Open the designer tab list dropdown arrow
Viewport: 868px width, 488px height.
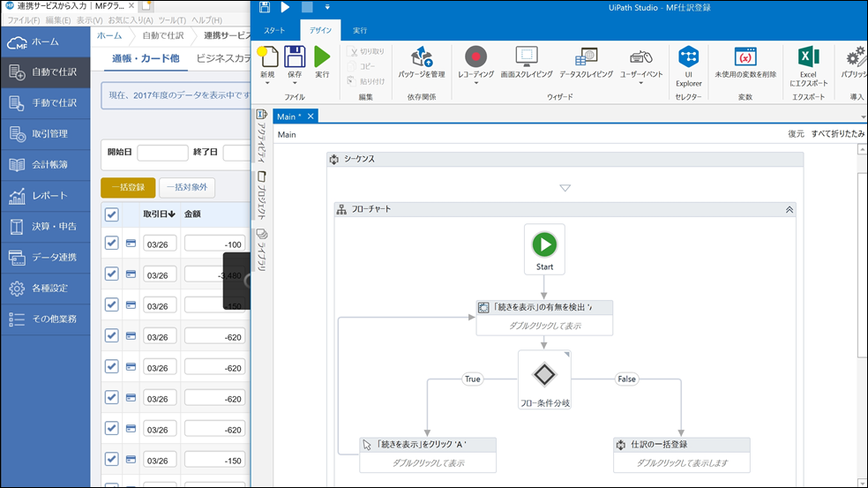[x=863, y=116]
